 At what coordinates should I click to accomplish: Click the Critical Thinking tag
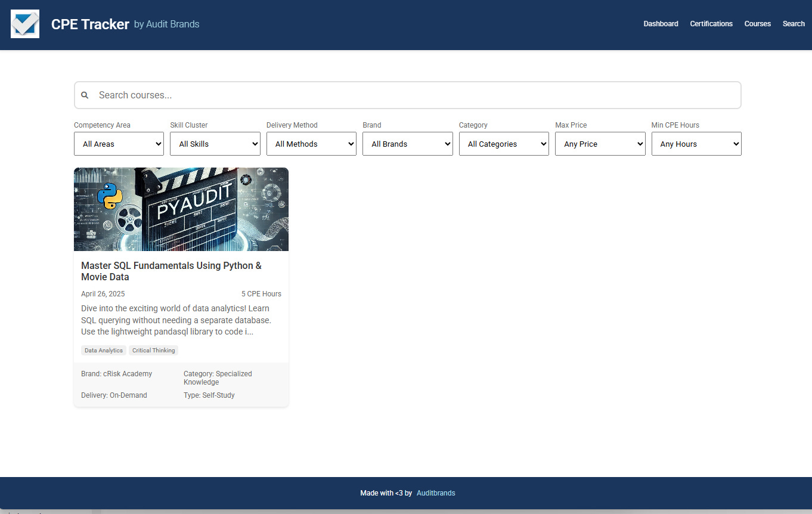154,351
